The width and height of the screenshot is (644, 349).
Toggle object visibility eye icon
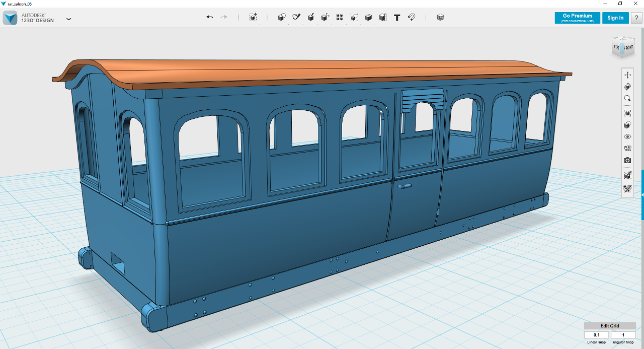pos(627,136)
